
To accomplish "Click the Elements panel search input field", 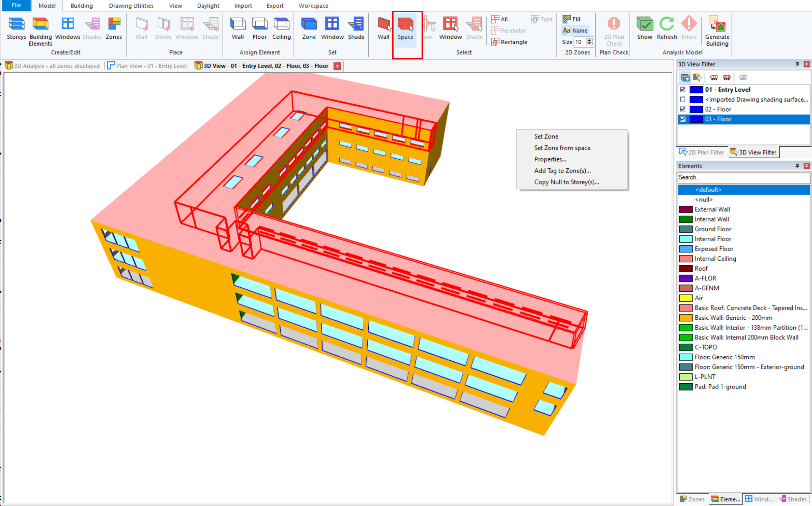I will point(744,178).
